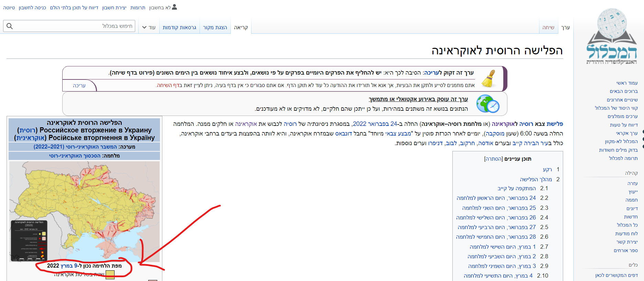Click the יצירת חשבון link

click(x=114, y=8)
